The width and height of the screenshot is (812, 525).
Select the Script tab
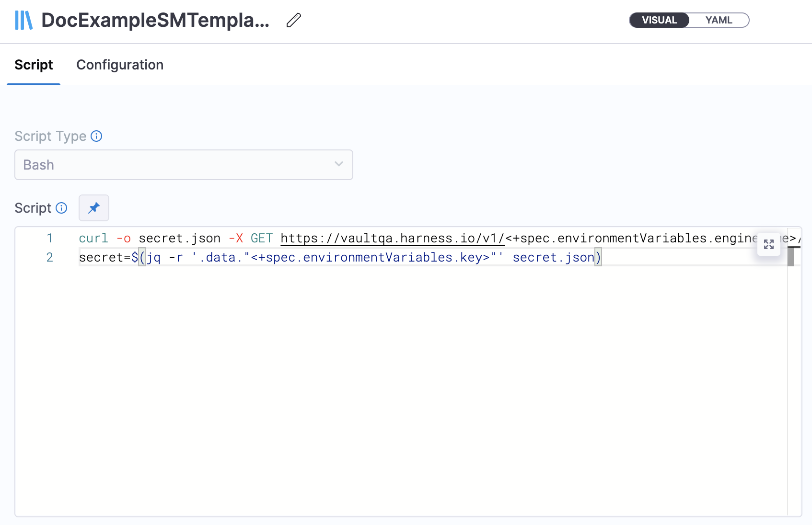pyautogui.click(x=34, y=65)
